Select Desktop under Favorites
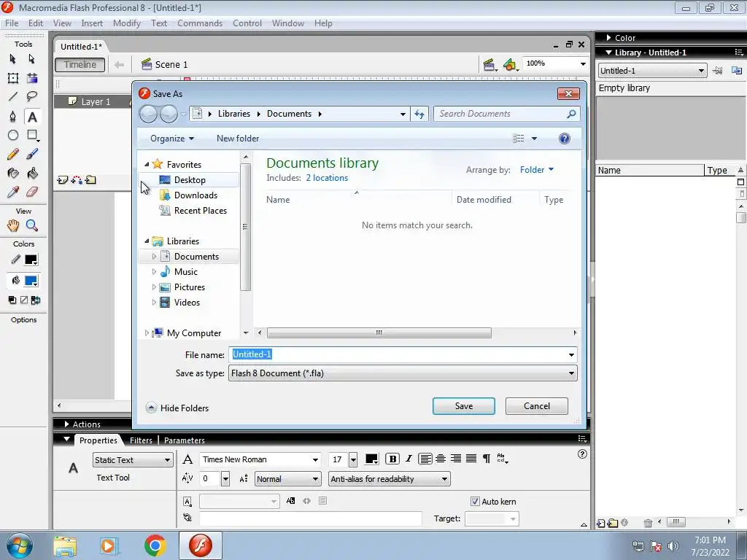This screenshot has width=747, height=560. (189, 180)
